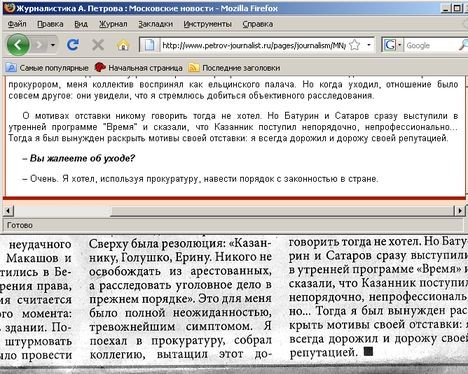Open the address bar history dropdown
This screenshot has height=374, width=468.
pos(369,45)
